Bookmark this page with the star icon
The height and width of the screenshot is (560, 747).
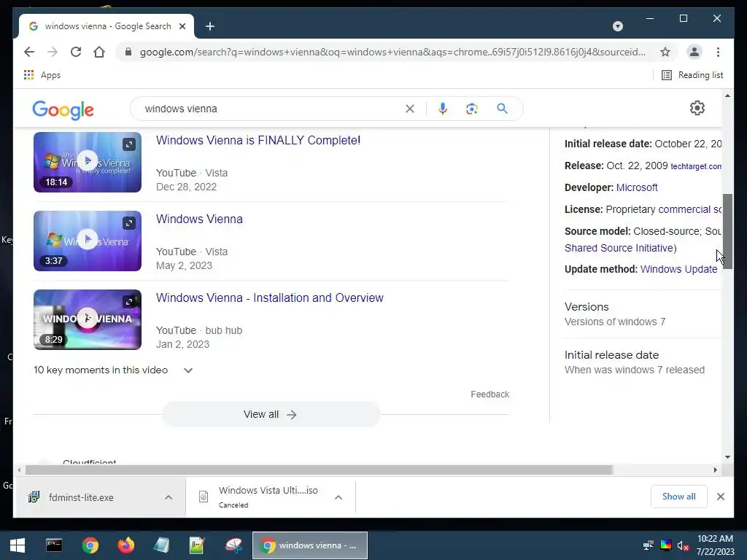pos(665,52)
